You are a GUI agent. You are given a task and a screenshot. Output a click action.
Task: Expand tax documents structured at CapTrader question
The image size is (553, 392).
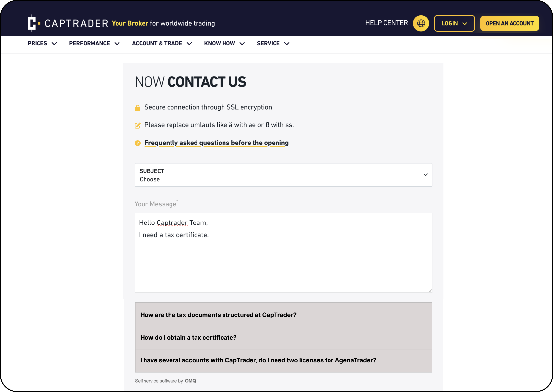[x=283, y=315]
